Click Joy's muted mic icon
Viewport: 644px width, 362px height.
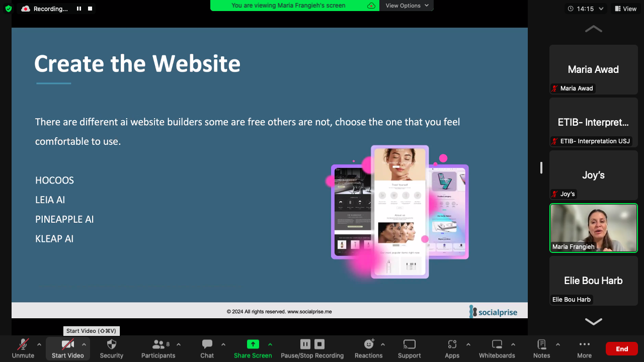555,194
